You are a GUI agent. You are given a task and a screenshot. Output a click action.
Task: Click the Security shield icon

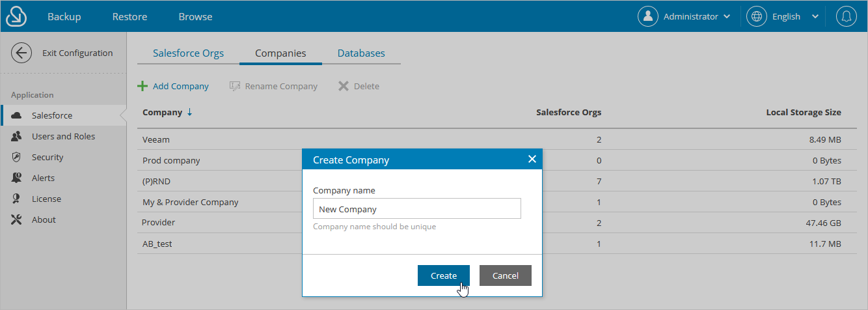17,158
